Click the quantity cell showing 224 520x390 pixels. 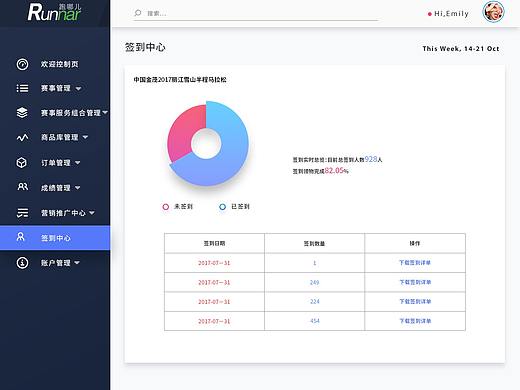pyautogui.click(x=314, y=302)
